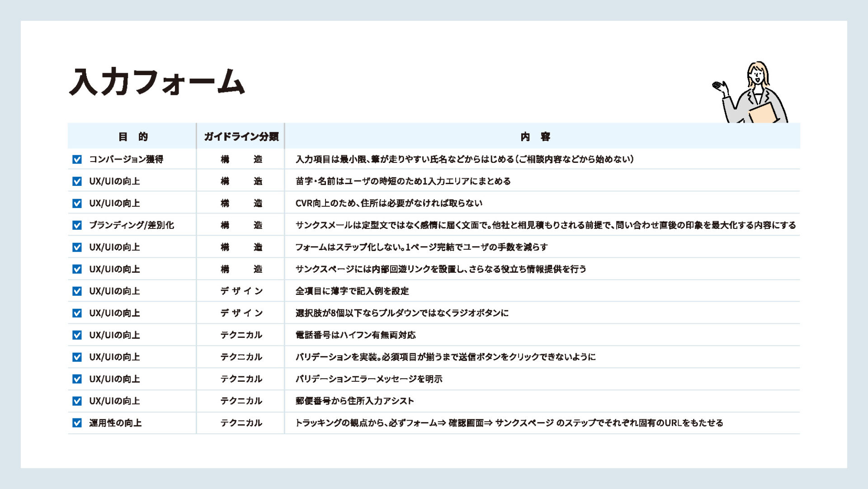Toggle the 運用性の向上 row checkbox

coord(77,423)
